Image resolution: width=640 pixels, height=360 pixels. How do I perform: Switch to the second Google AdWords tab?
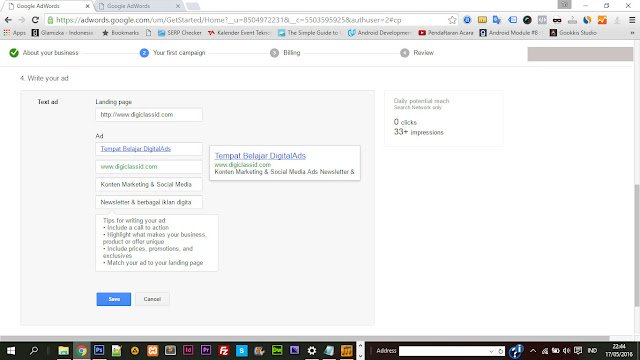coord(139,6)
